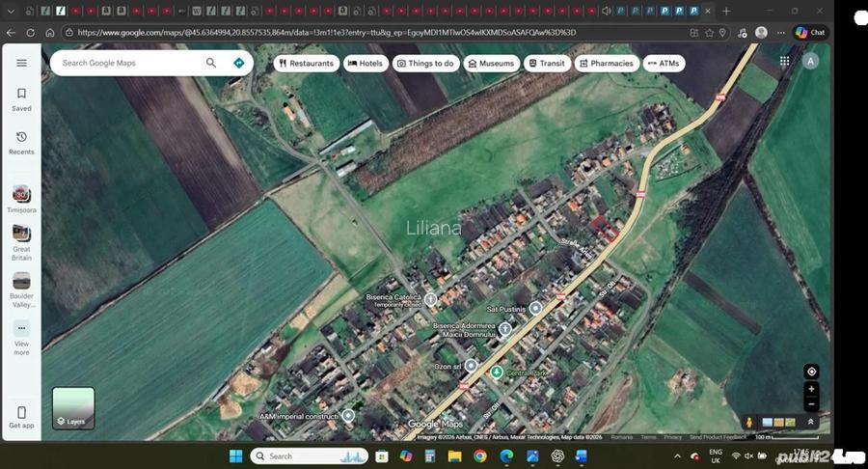
Task: Expand the imagery strip with double chevron
Action: tap(811, 422)
